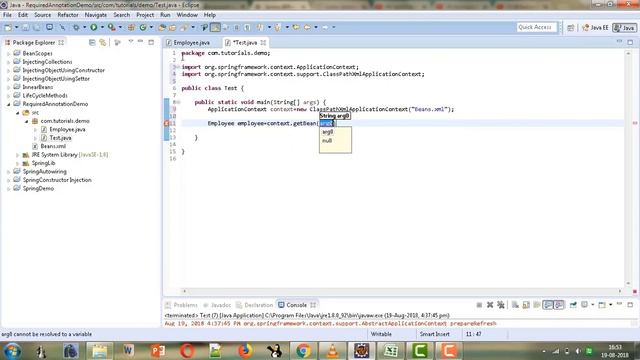This screenshot has width=640, height=360.
Task: Open the File menu
Action: 7,15
